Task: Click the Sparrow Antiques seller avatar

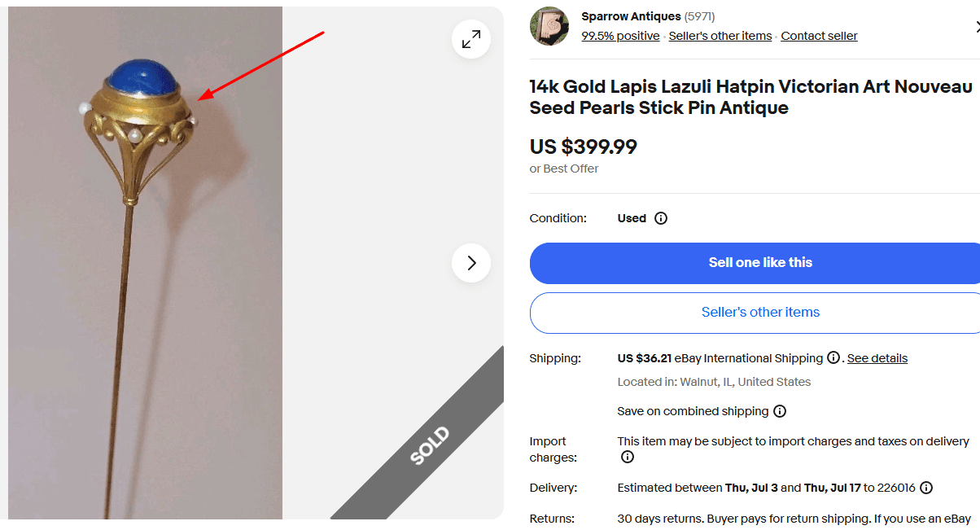Action: [x=549, y=25]
